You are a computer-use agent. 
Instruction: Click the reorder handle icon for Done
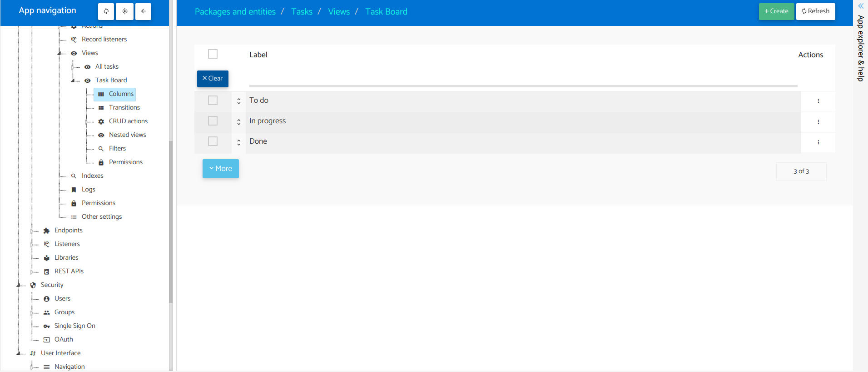point(239,142)
